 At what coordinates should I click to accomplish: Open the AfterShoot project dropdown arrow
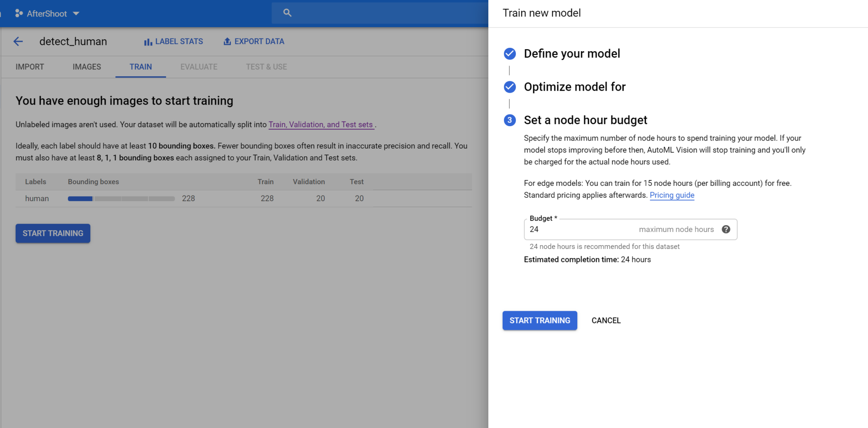pyautogui.click(x=76, y=14)
